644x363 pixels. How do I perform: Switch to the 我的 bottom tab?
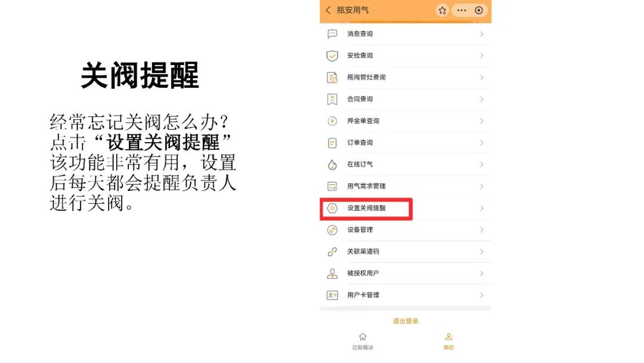tap(448, 342)
